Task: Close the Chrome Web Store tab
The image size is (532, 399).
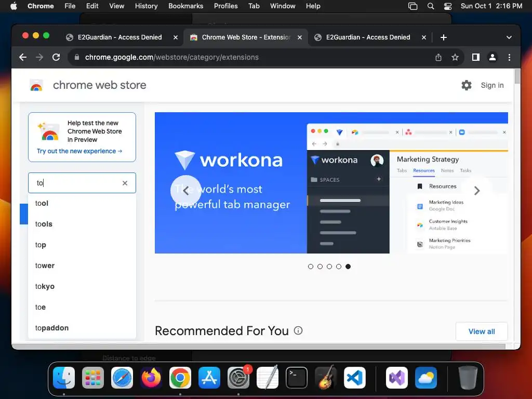Action: point(300,37)
